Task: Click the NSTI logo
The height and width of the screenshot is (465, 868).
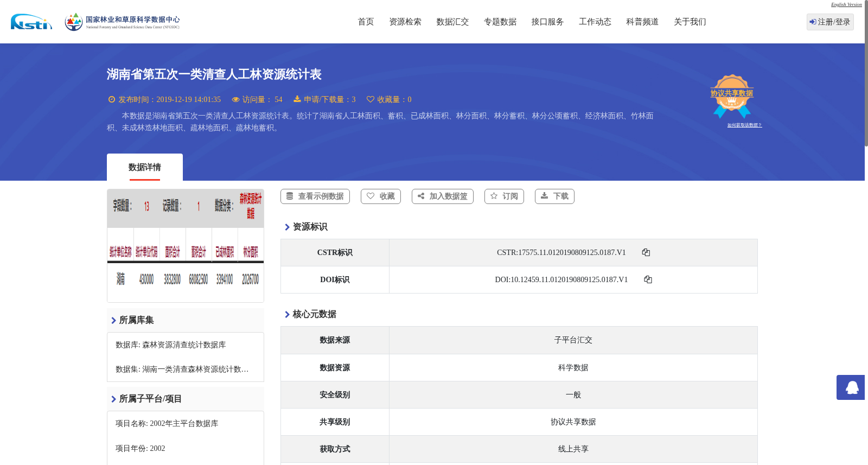Action: (x=31, y=22)
